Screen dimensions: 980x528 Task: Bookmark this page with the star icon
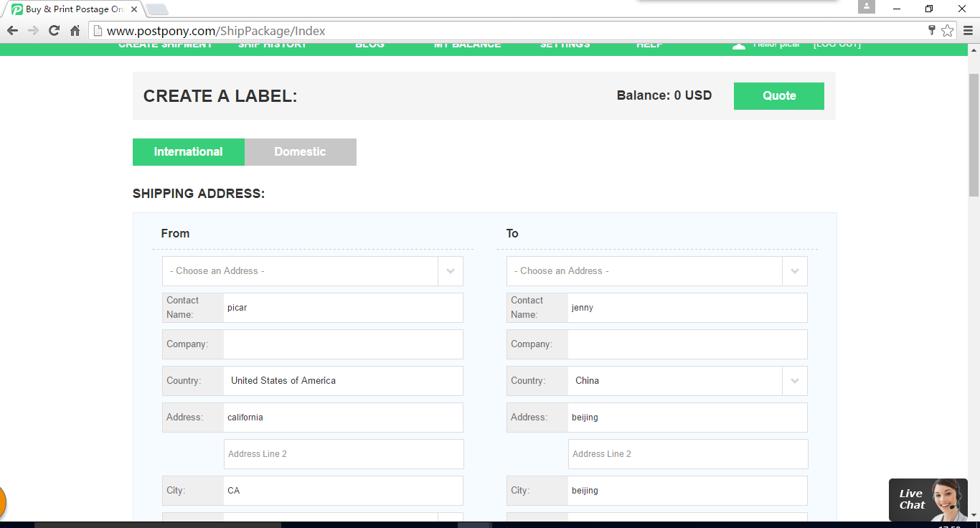click(947, 31)
